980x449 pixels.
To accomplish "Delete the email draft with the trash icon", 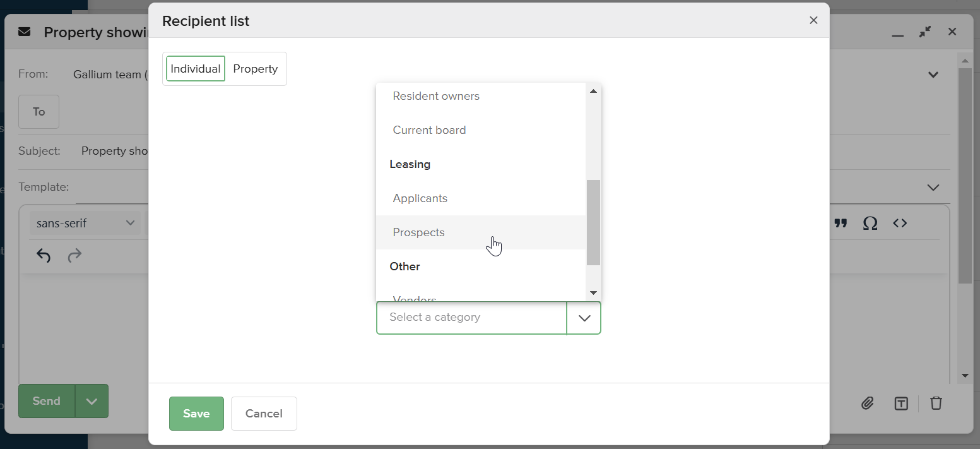I will click(x=936, y=403).
